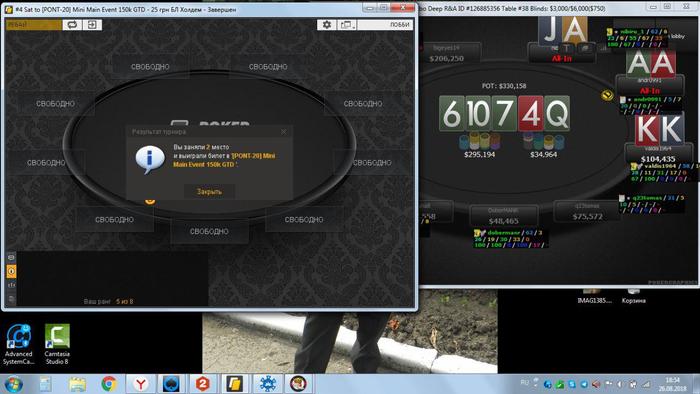The image size is (700, 394).
Task: Open the chat tab icon in the left sidebar
Action: coord(12,257)
